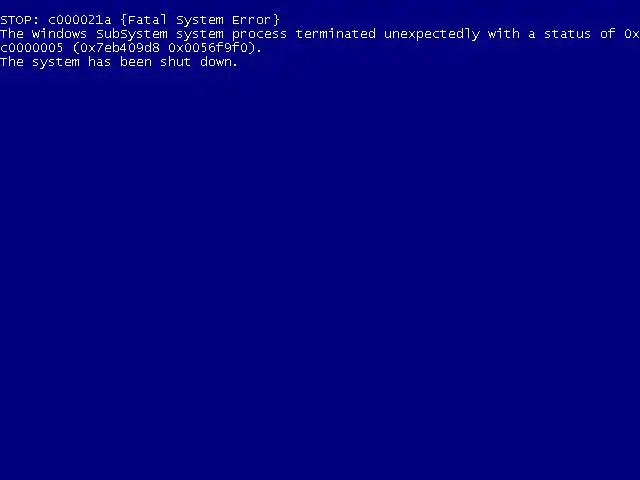Select the 0x0056f9f0 parameter
The image size is (640, 480).
pyautogui.click(x=208, y=48)
